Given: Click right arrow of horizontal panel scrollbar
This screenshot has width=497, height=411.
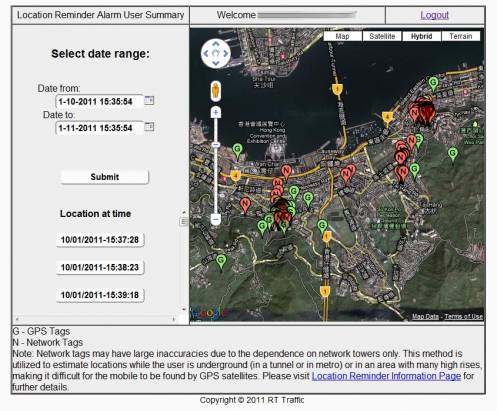Looking at the screenshot, I should [x=174, y=319].
